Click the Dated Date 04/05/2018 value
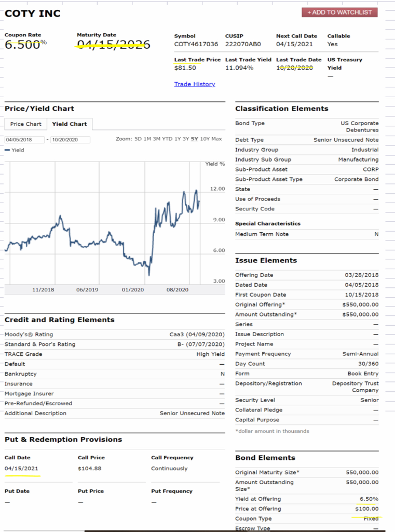 click(x=362, y=285)
